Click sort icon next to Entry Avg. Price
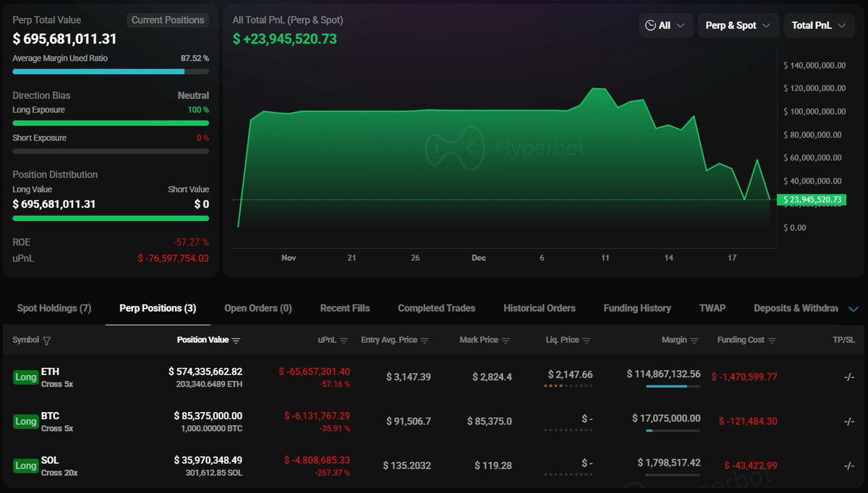The width and height of the screenshot is (868, 493). click(425, 340)
